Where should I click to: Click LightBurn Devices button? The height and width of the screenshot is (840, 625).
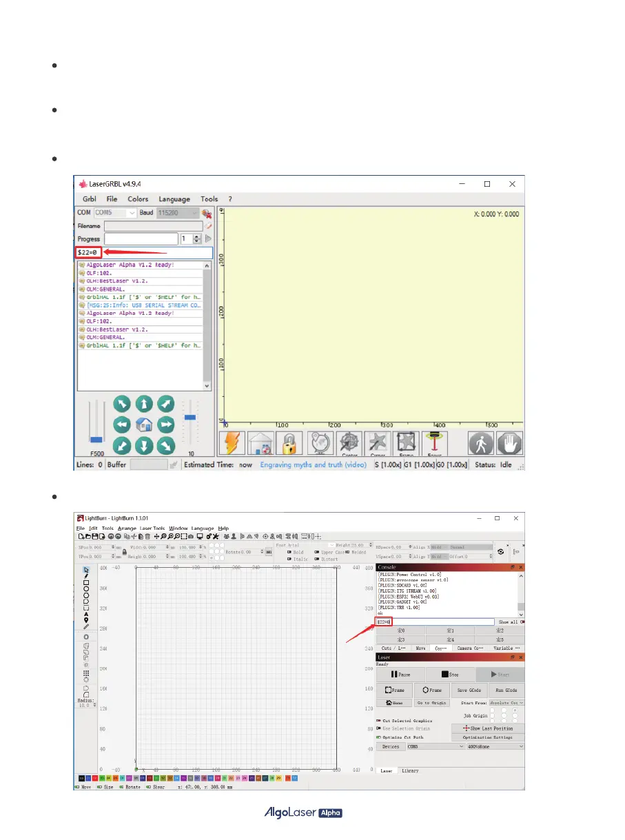click(x=391, y=746)
